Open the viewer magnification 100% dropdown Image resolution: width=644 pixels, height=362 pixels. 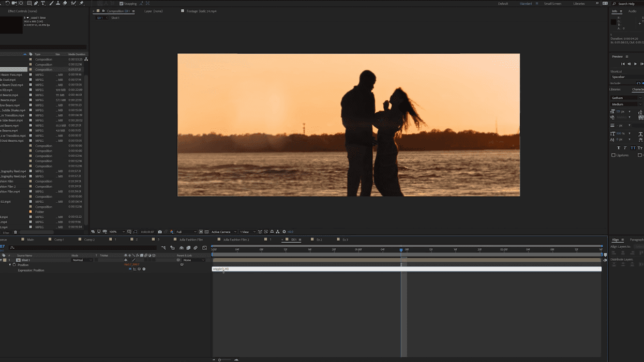[x=117, y=232]
